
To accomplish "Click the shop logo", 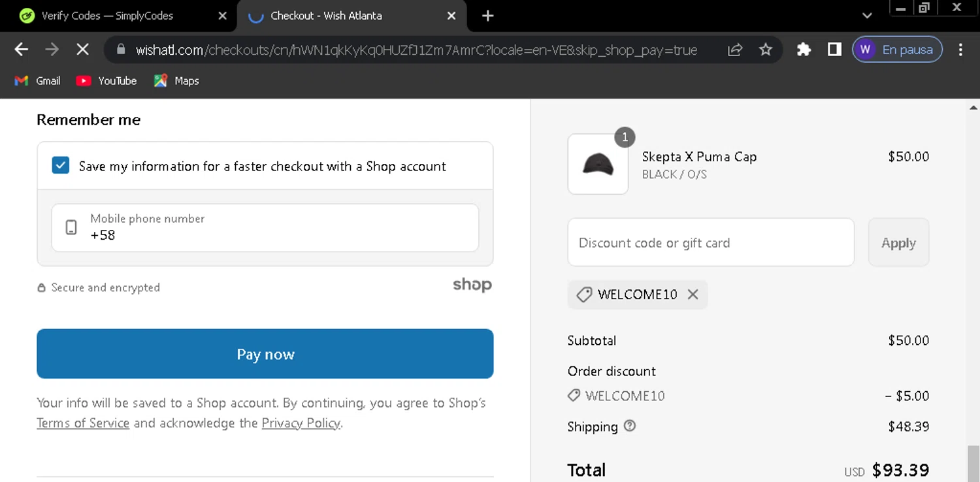I will pyautogui.click(x=472, y=285).
